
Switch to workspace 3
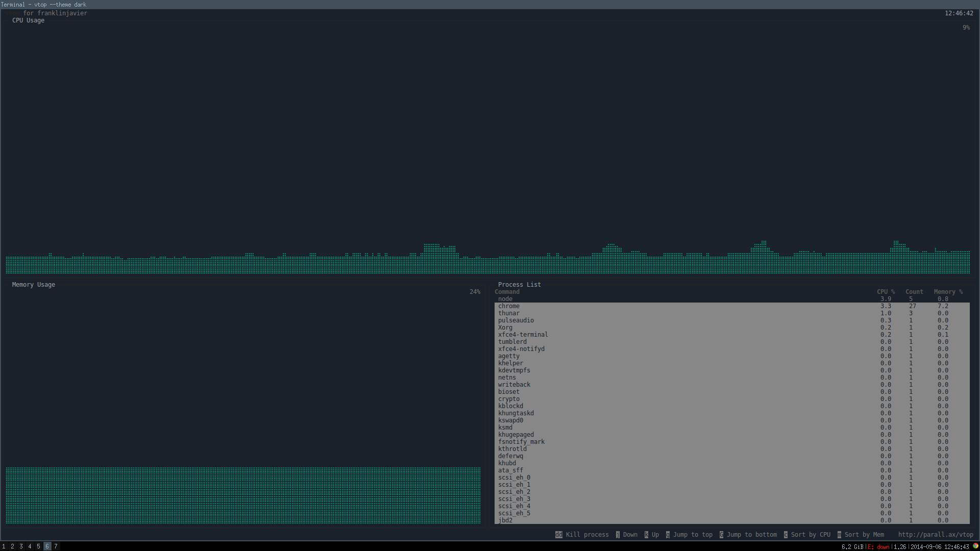coord(21,546)
